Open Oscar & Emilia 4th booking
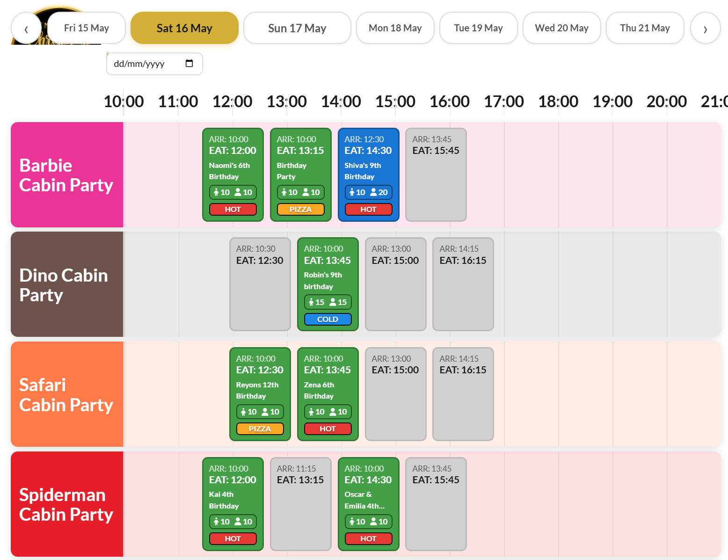 [369, 504]
